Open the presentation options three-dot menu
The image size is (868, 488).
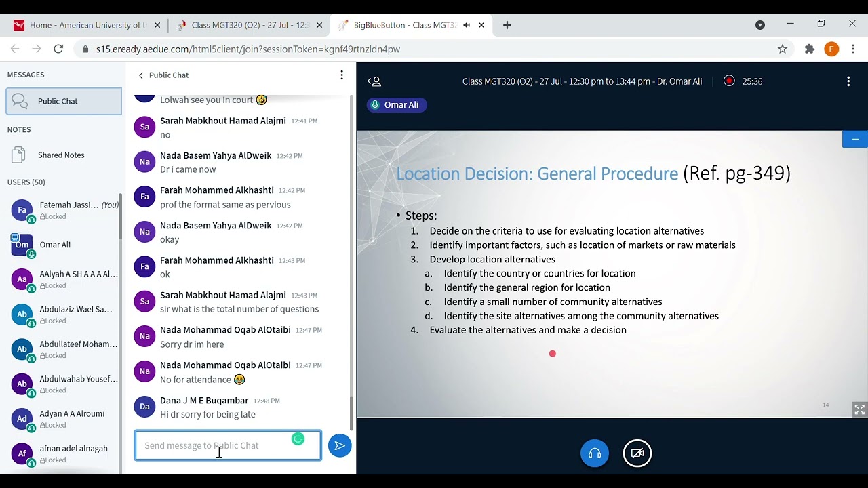coord(848,81)
